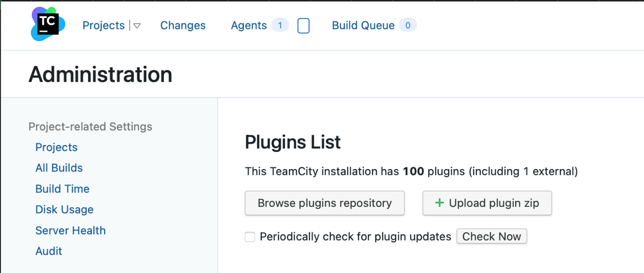This screenshot has width=644, height=273.
Task: Open Disk Usage settings
Action: coord(64,210)
